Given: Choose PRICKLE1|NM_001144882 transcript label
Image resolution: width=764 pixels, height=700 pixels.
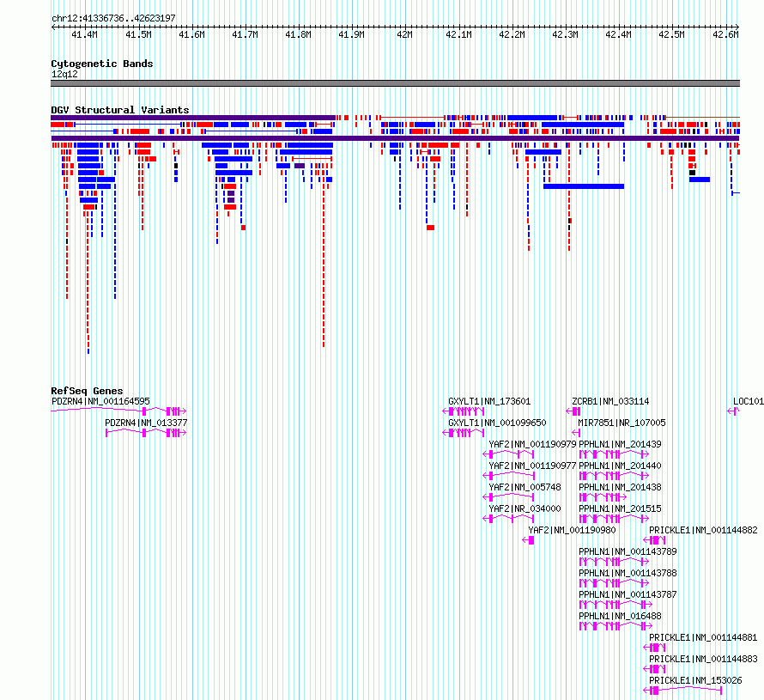Looking at the screenshot, I should pyautogui.click(x=703, y=530).
